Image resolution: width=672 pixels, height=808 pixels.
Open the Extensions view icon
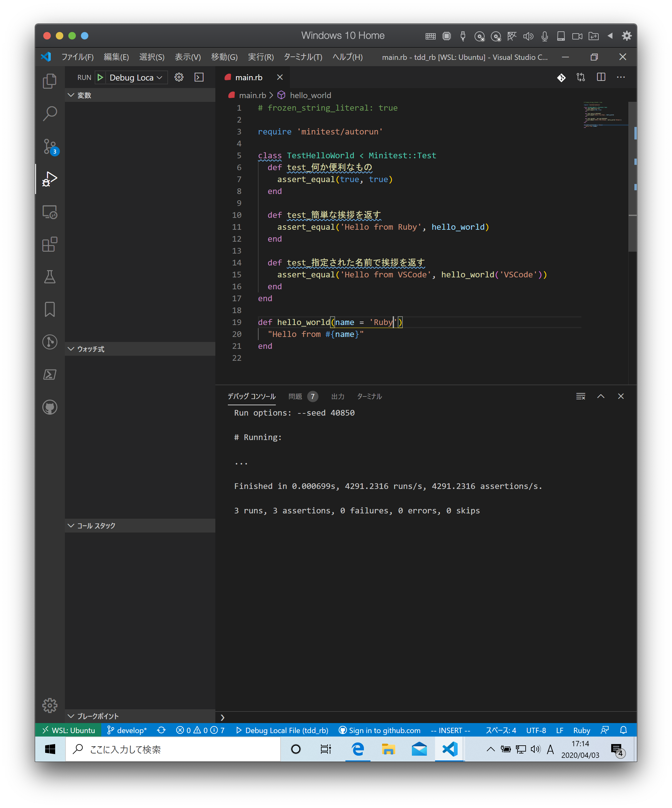(x=50, y=244)
